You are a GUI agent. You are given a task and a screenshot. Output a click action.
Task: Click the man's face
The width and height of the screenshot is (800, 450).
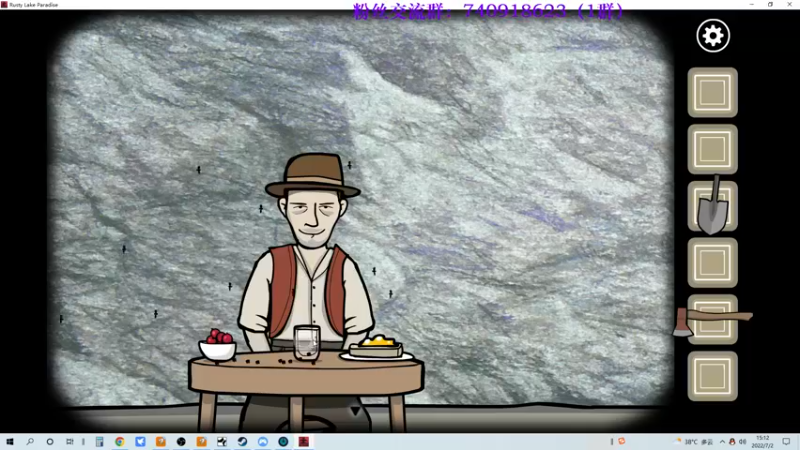pyautogui.click(x=312, y=217)
